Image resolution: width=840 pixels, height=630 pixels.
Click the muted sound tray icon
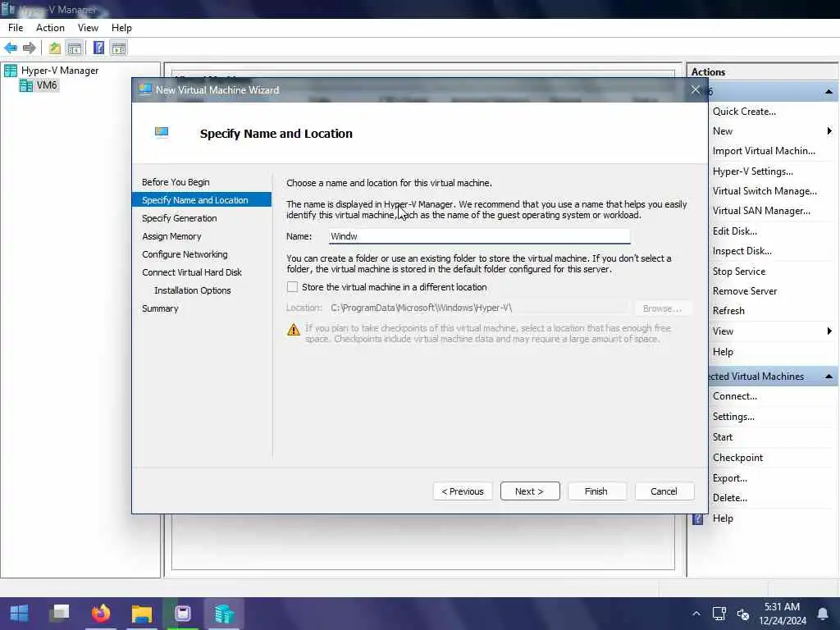743,614
